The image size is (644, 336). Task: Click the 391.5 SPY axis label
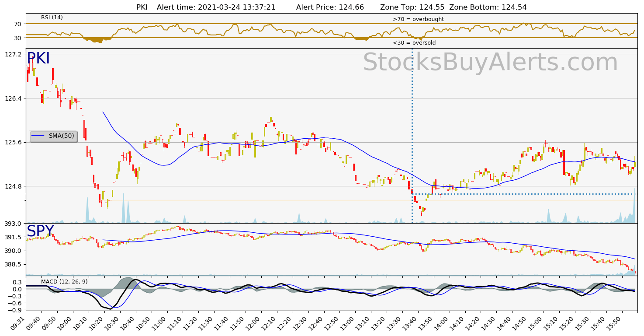[x=13, y=237]
